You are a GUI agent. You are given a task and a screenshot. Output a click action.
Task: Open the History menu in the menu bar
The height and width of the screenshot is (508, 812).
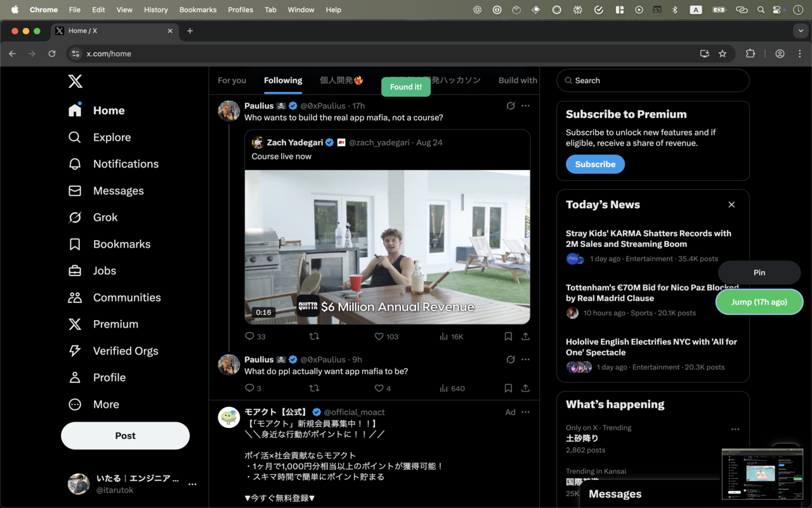[x=155, y=10]
